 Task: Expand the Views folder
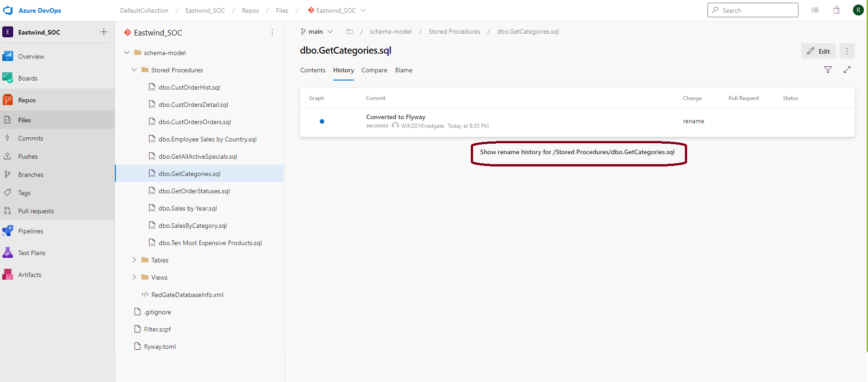(x=134, y=277)
